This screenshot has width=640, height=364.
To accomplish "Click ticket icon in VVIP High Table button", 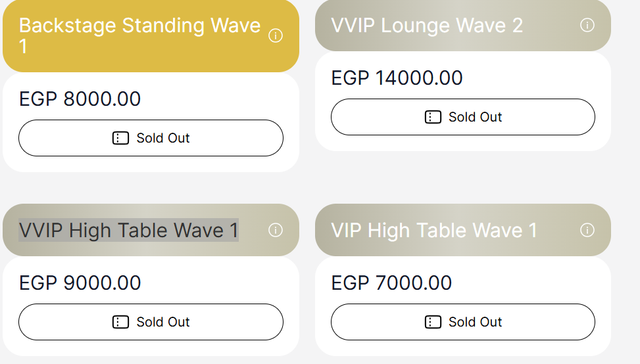I will (121, 323).
